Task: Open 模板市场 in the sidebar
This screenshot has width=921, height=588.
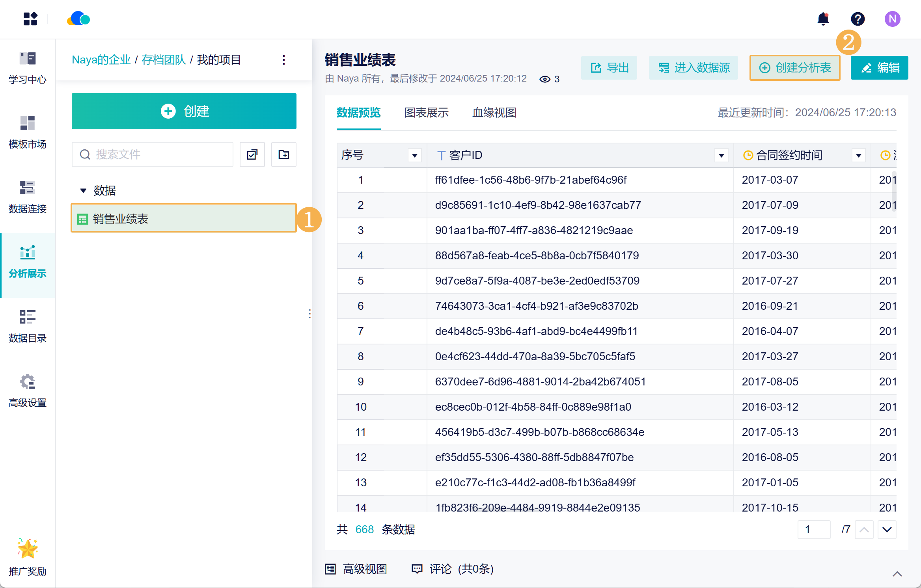Action: coord(28,132)
